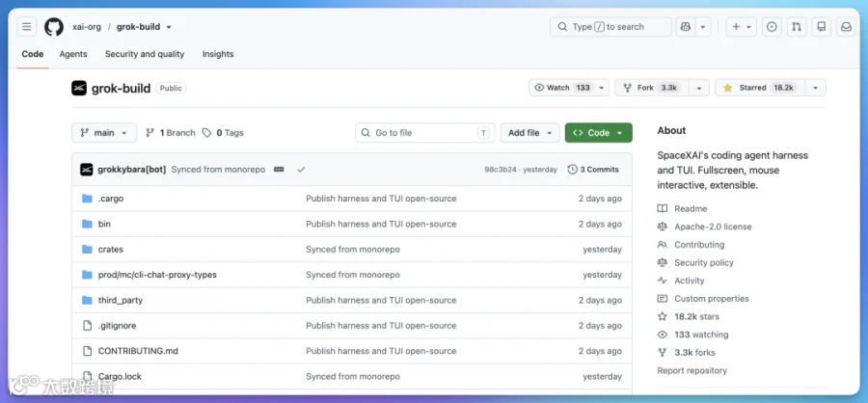Open the Cargo.lock file name

(120, 376)
